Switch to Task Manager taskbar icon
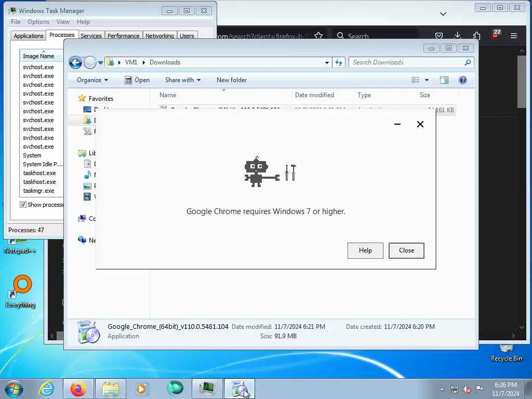This screenshot has width=532, height=399. click(207, 389)
